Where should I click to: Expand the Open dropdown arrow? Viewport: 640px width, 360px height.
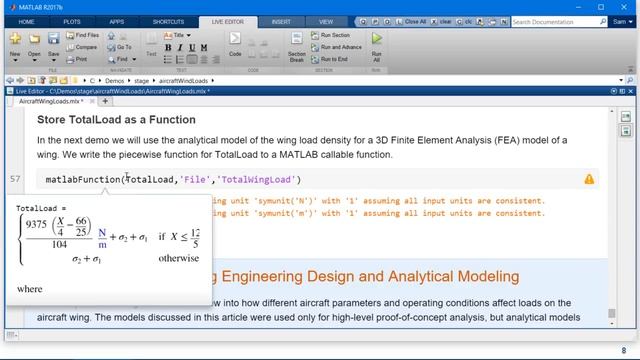tap(34, 60)
